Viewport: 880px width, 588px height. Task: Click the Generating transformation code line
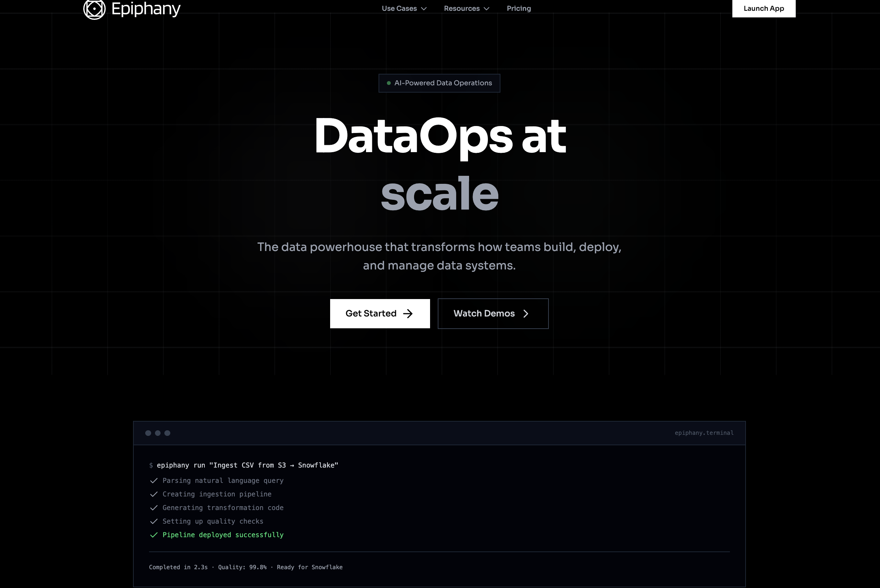point(223,507)
